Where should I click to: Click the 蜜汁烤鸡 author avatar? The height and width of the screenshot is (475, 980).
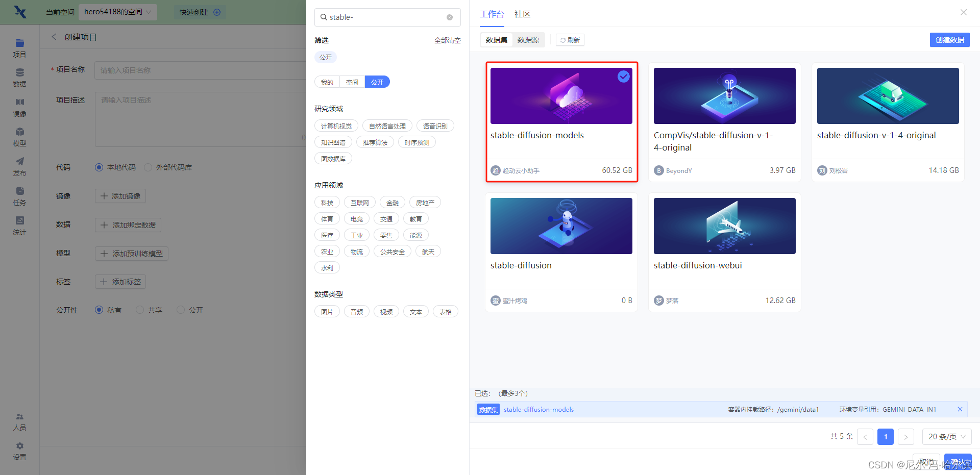click(x=496, y=301)
